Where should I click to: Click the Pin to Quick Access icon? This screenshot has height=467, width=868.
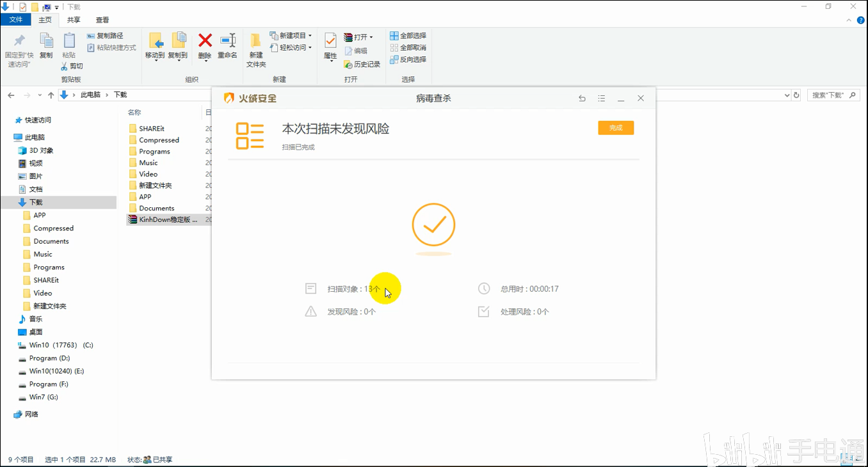coord(19,41)
